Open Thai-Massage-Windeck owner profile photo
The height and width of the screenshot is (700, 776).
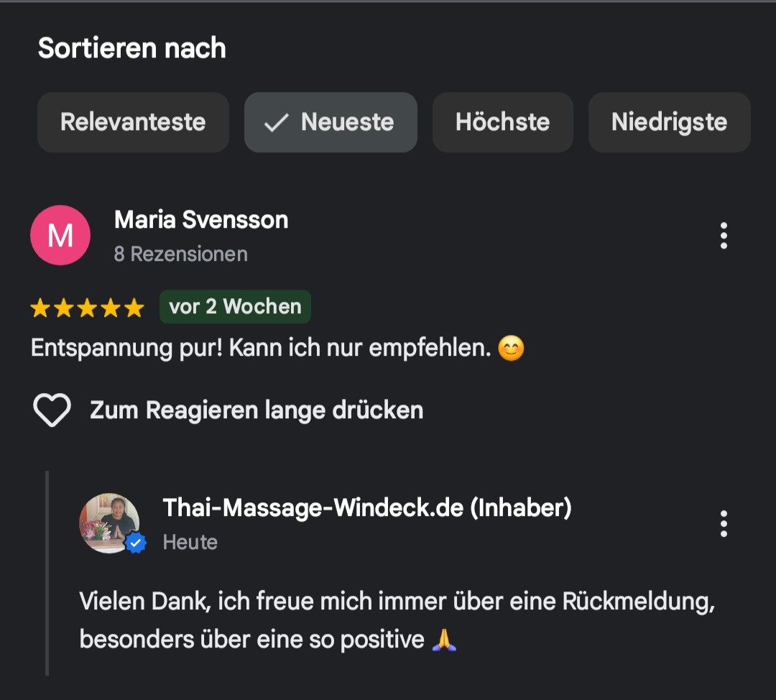109,522
